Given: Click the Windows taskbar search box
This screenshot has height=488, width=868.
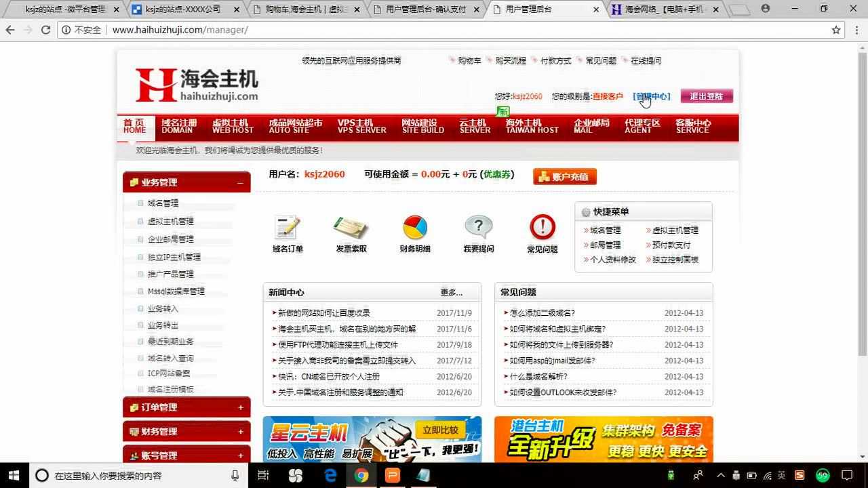Looking at the screenshot, I should 137,475.
